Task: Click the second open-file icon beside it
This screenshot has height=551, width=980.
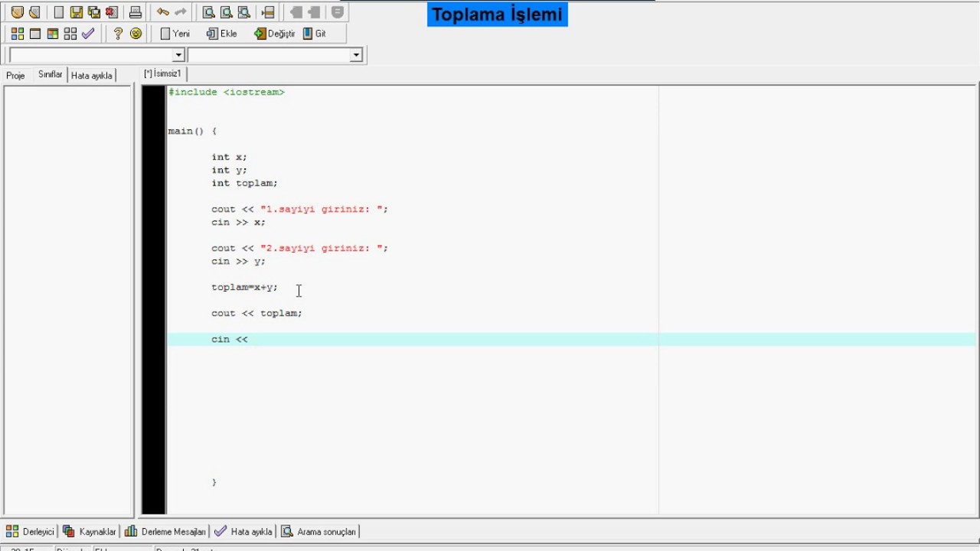Action: [34, 12]
